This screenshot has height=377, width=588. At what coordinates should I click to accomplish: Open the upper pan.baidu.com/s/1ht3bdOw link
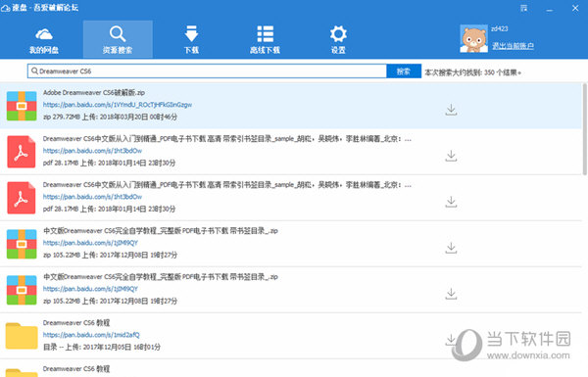click(x=92, y=151)
